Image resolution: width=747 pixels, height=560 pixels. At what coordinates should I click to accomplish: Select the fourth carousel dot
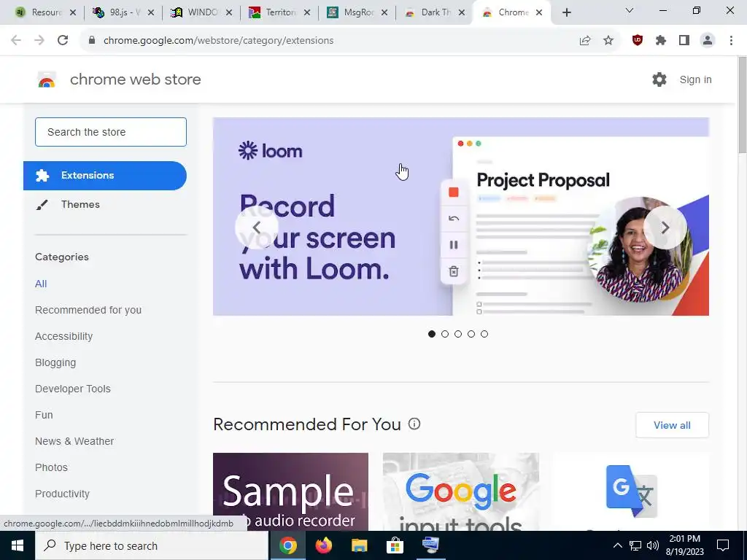(471, 334)
